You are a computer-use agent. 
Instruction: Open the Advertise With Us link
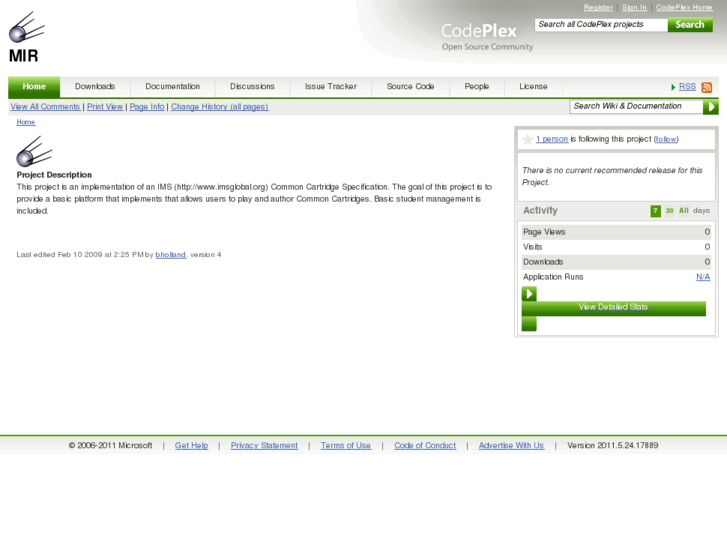[x=511, y=445]
